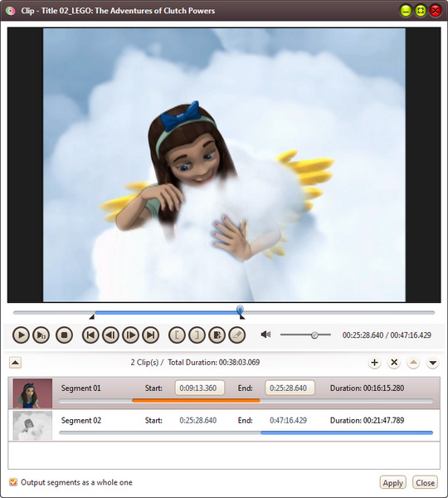Viewport: 448px width, 498px height.
Task: Click Segment 02 duration 00:21:47.789
Action: tap(367, 420)
